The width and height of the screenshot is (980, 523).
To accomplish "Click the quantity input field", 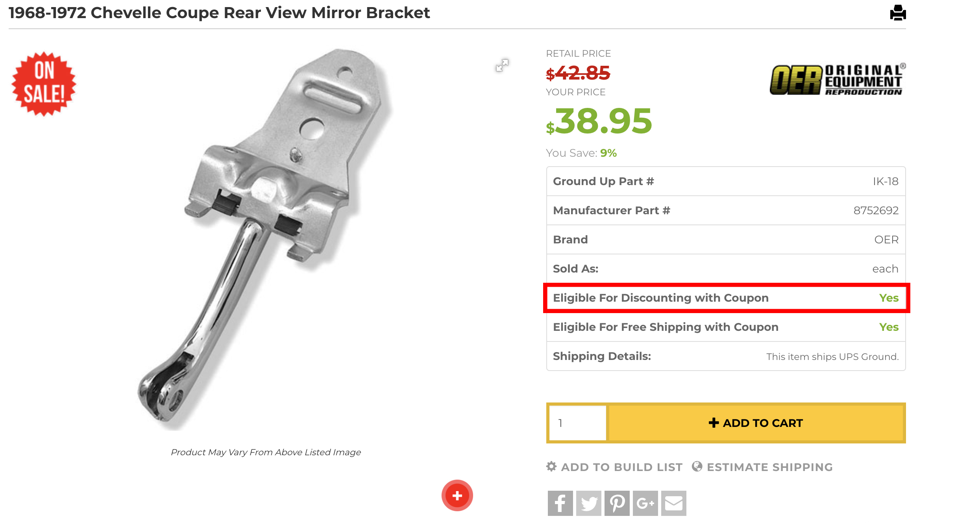I will (x=577, y=423).
